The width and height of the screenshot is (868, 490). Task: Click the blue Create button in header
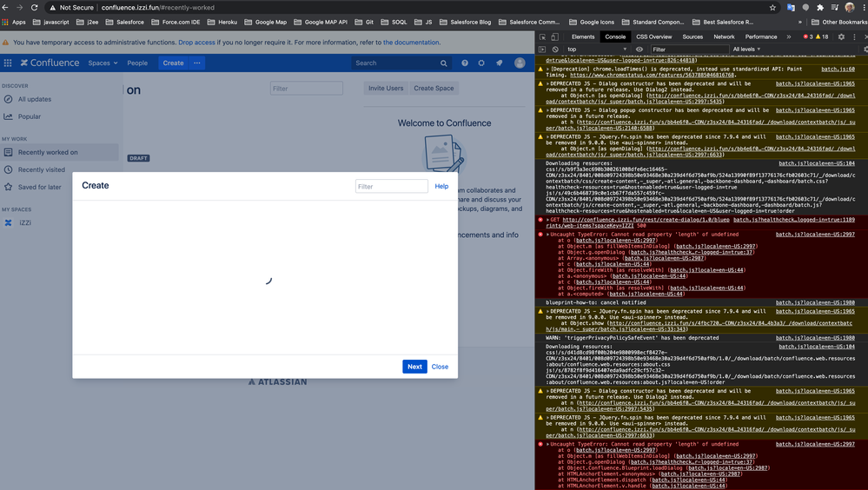click(x=173, y=63)
